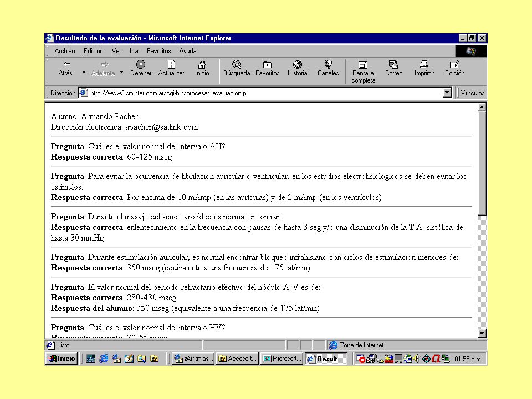Click the speaker volume tray icon
532x399 pixels.
[416, 359]
